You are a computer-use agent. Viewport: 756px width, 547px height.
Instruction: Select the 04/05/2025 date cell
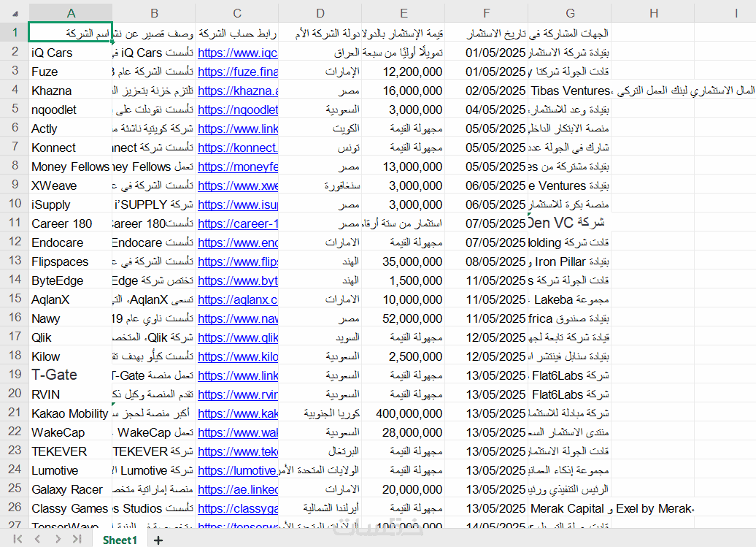(x=487, y=110)
